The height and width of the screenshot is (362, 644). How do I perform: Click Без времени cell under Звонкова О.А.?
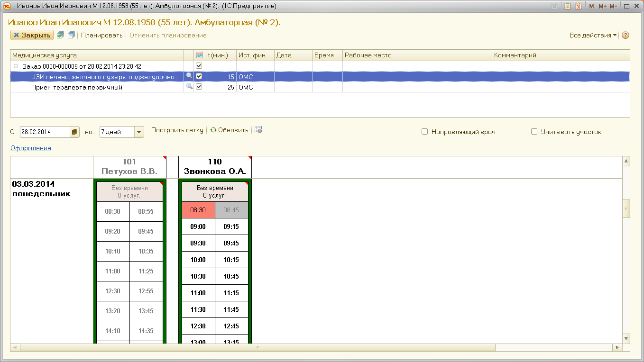click(x=215, y=191)
